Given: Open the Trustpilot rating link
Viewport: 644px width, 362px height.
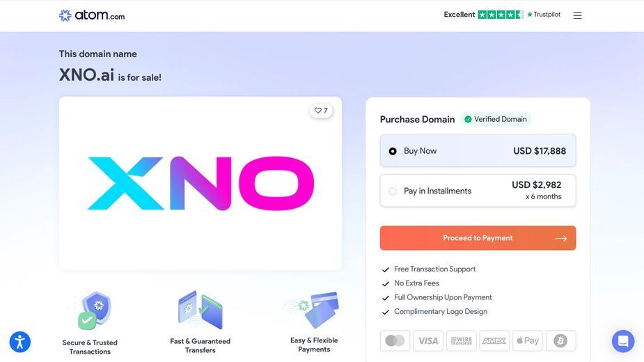Looking at the screenshot, I should [x=502, y=15].
